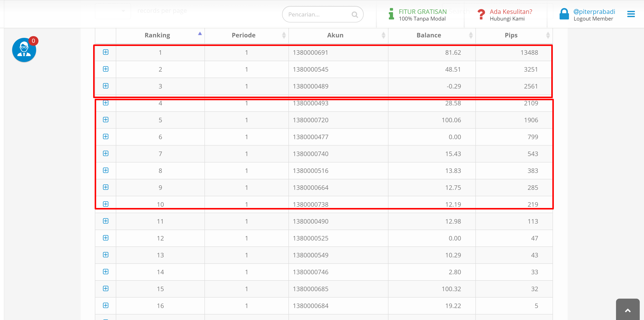Viewport: 644px width, 320px height.
Task: Select account 1380000525 cell
Action: pyautogui.click(x=338, y=238)
